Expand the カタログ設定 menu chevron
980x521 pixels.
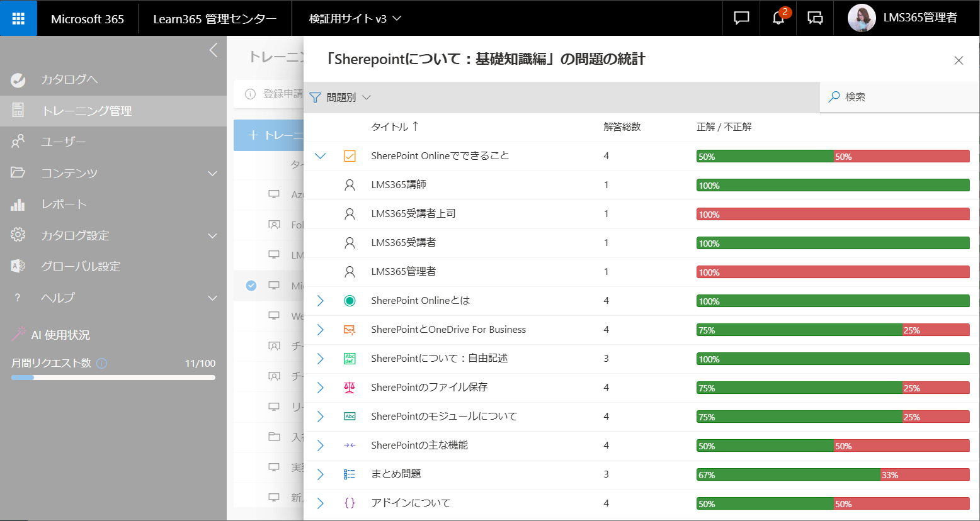(x=213, y=235)
